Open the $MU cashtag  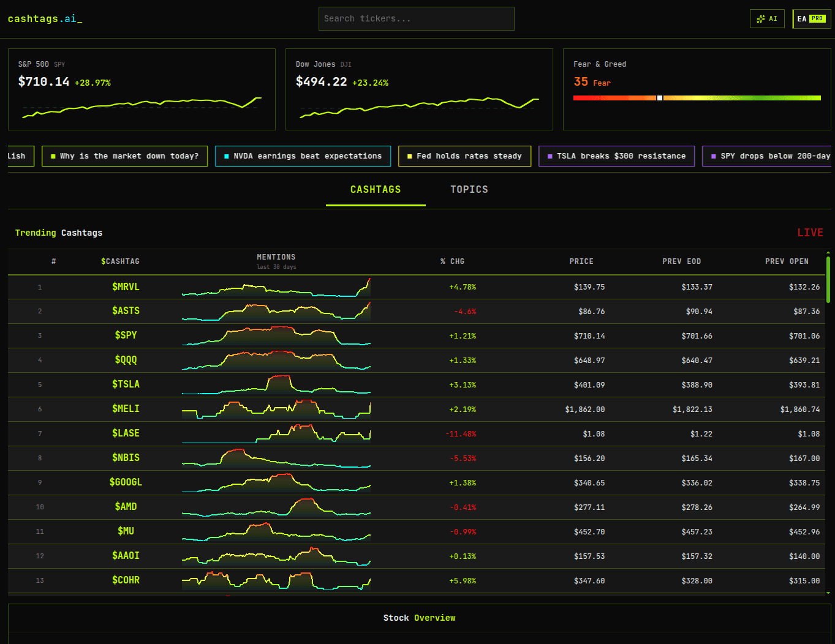coord(126,531)
